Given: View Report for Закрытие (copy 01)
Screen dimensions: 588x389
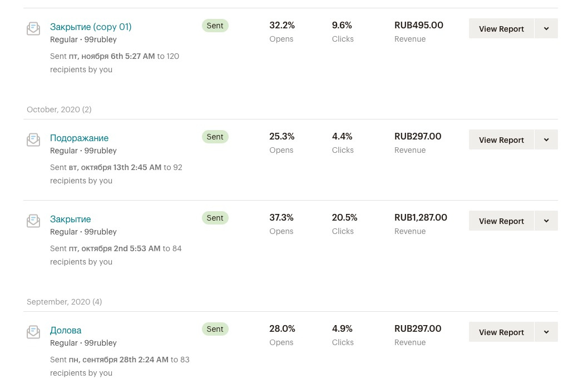Looking at the screenshot, I should coord(501,29).
